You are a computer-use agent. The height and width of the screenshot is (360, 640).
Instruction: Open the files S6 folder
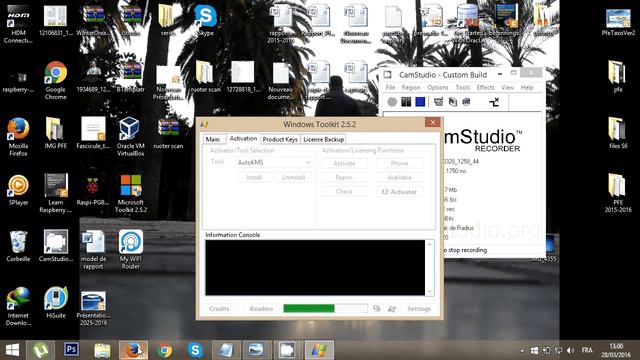(618, 133)
